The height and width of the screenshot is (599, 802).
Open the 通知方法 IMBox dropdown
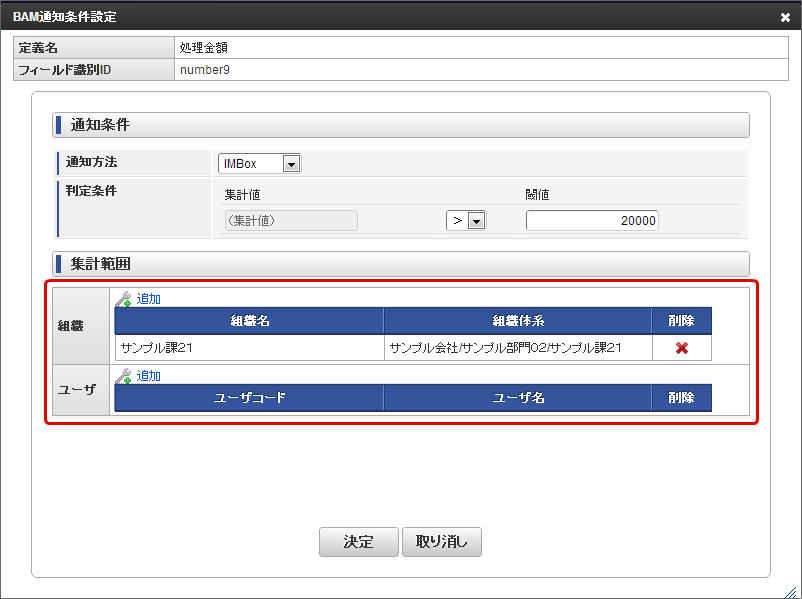click(x=259, y=164)
